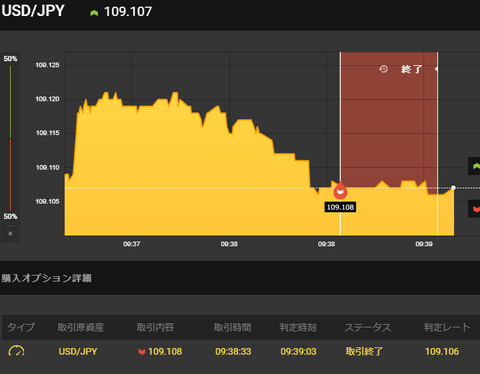Click the current rate 109.107
Viewport: 480px width, 374px height.
[128, 12]
